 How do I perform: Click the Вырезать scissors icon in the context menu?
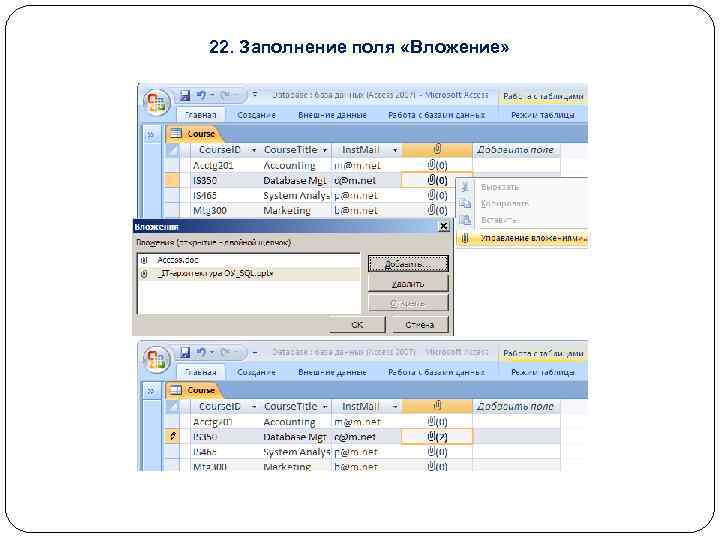(x=465, y=187)
